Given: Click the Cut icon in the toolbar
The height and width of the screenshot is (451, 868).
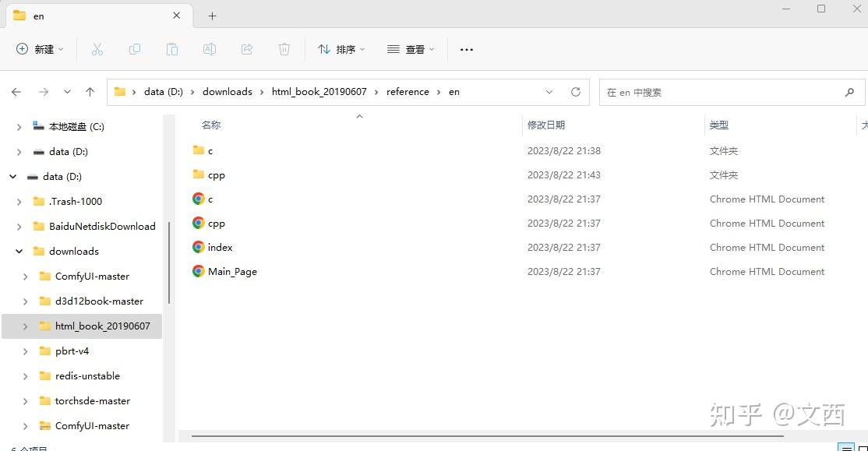Looking at the screenshot, I should 97,48.
